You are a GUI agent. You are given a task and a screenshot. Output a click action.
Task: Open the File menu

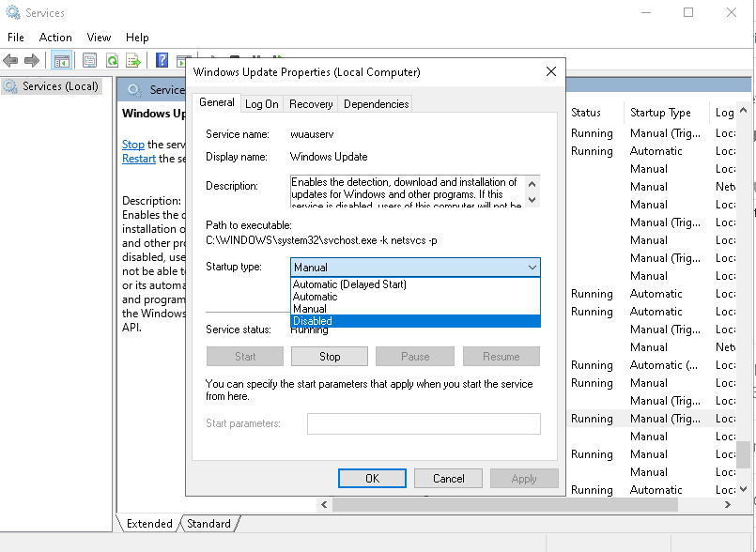tap(15, 38)
